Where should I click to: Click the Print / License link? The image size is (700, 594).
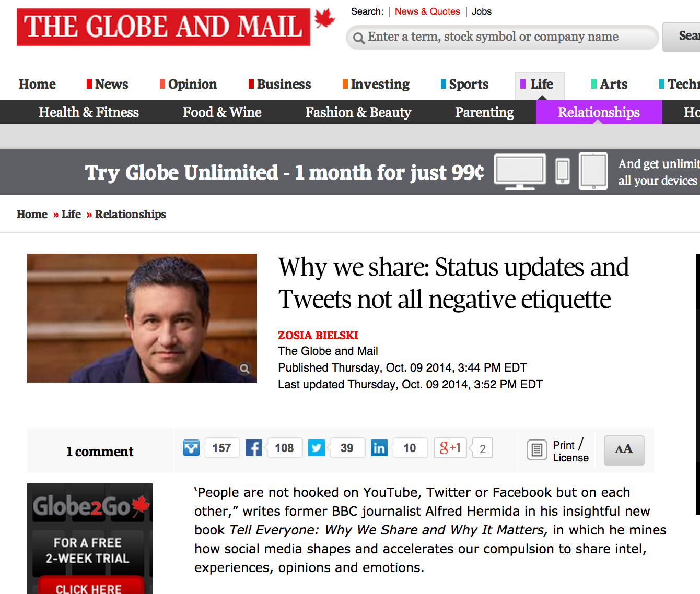(x=571, y=451)
